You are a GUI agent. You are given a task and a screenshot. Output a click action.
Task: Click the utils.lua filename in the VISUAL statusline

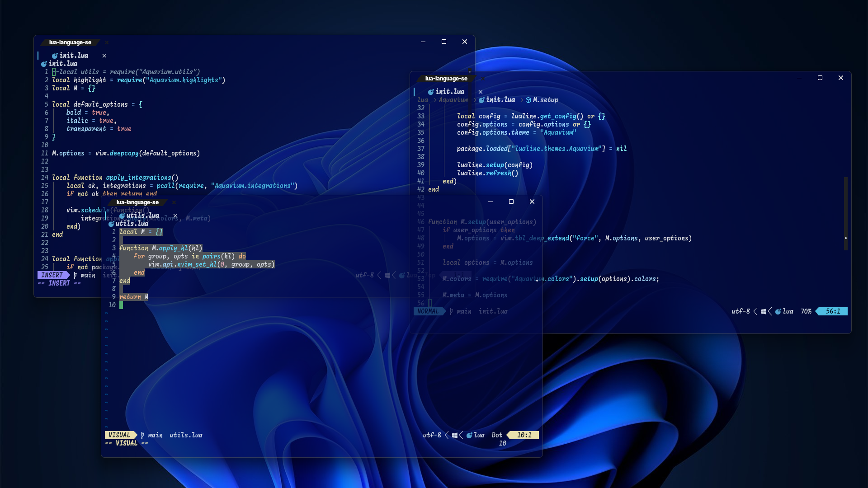pos(186,435)
